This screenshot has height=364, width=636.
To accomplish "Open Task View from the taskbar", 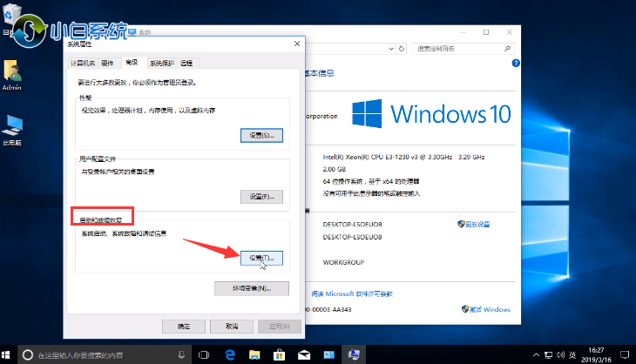I will (x=205, y=354).
